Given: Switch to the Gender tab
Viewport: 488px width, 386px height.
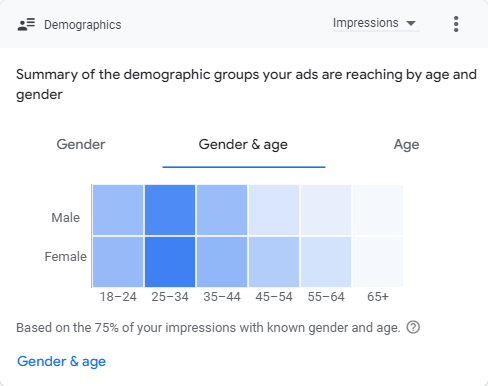Looking at the screenshot, I should [81, 144].
